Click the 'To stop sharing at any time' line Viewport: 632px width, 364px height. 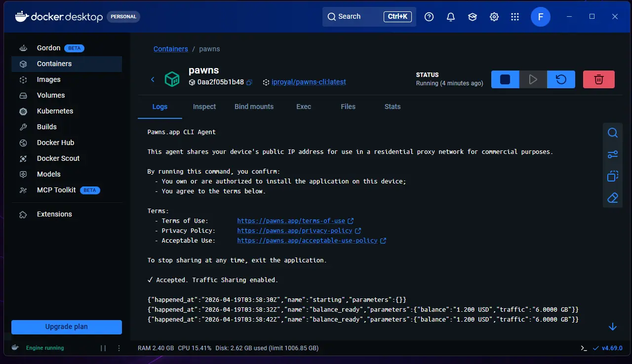tap(237, 260)
